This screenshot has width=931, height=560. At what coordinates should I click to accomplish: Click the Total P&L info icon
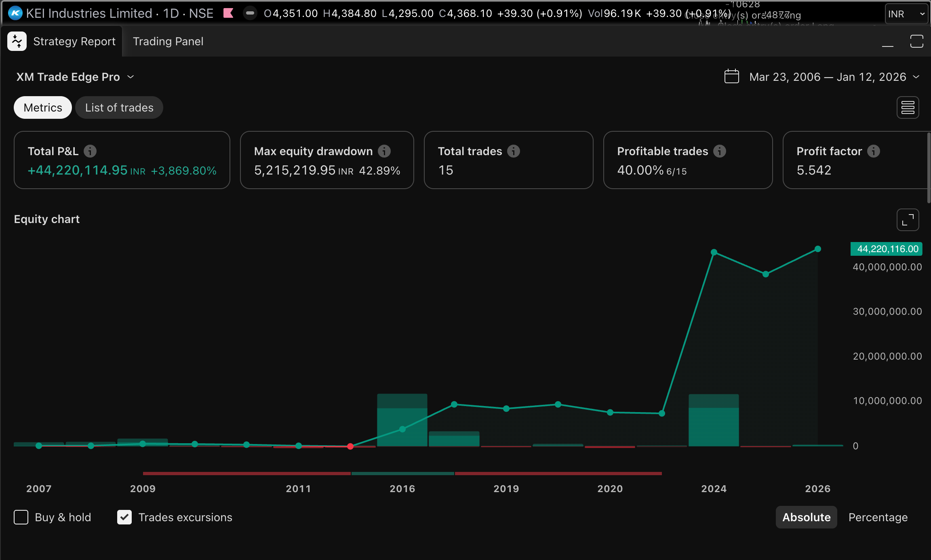point(90,151)
